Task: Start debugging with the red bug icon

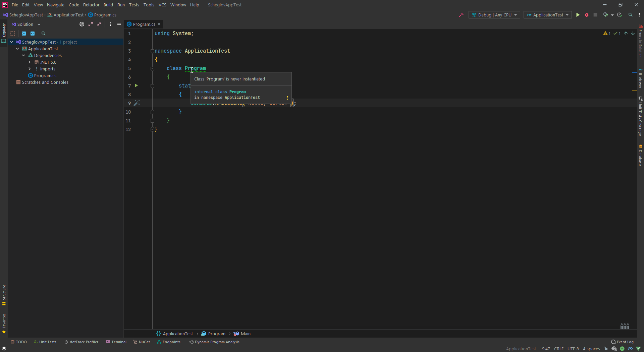Action: (587, 15)
